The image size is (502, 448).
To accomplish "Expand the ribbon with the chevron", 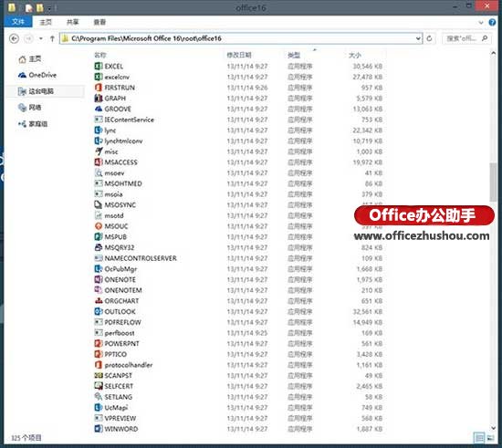I will [x=481, y=23].
